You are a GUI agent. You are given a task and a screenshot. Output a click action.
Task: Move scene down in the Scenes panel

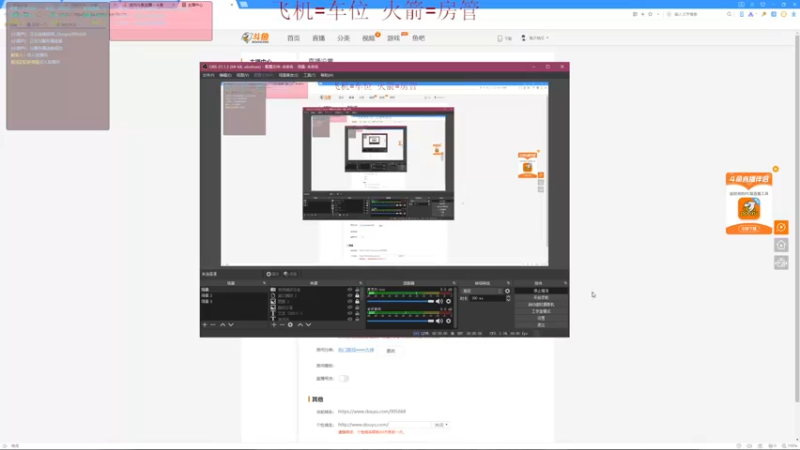[231, 324]
